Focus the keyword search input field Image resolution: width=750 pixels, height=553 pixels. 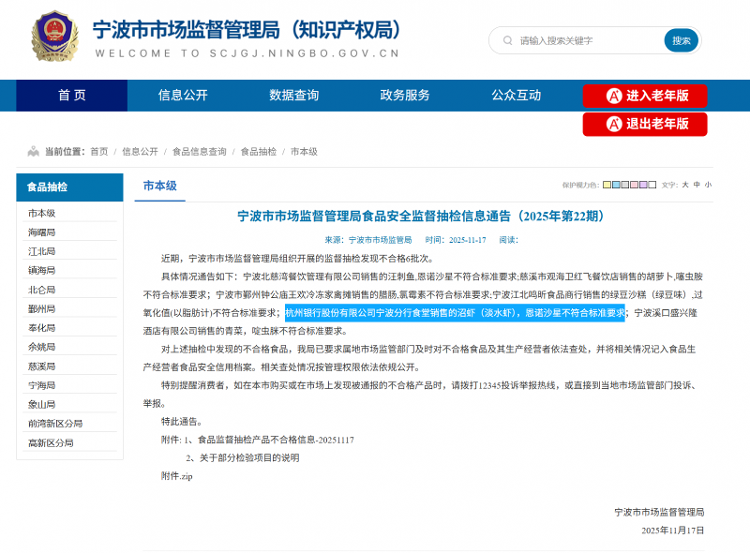tap(585, 41)
